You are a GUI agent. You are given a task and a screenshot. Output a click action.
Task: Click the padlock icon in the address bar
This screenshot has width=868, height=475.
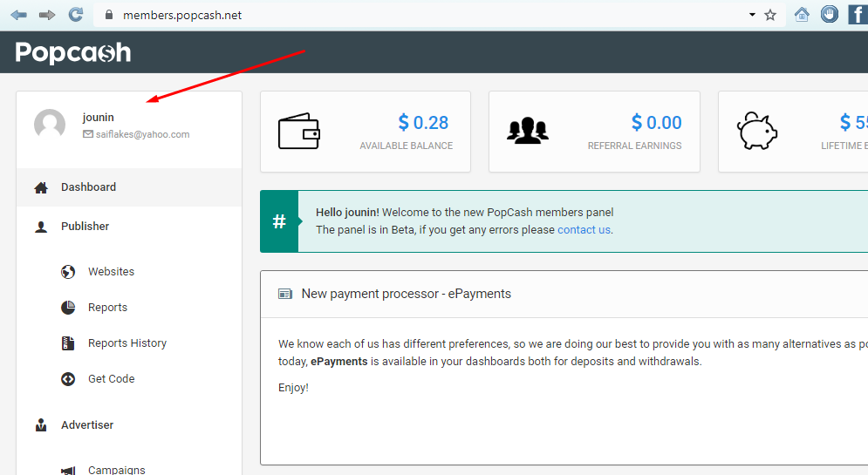click(x=109, y=15)
